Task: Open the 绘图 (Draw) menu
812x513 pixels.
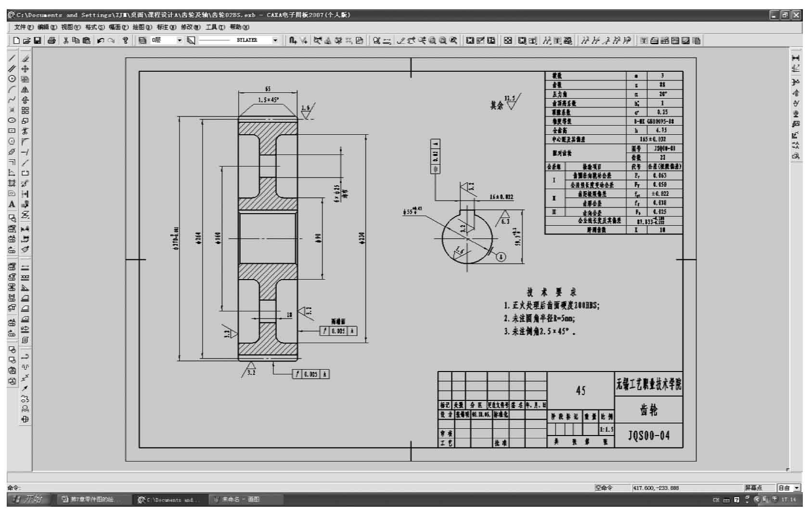Action: [142, 27]
